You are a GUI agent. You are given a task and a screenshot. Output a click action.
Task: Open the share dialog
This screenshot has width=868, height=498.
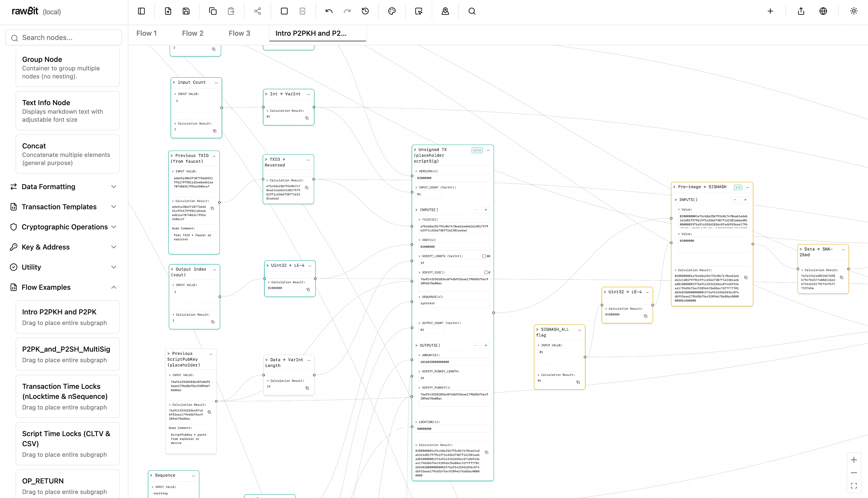257,11
